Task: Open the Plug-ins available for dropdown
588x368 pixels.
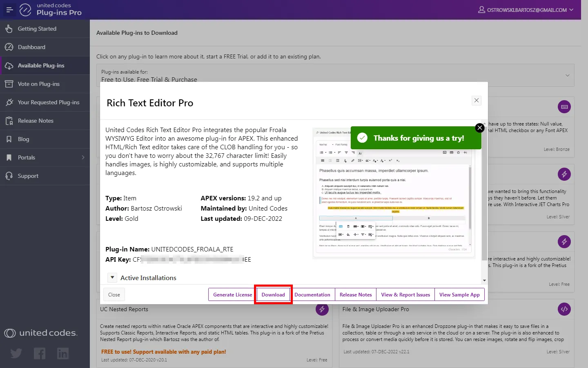Action: click(x=567, y=75)
